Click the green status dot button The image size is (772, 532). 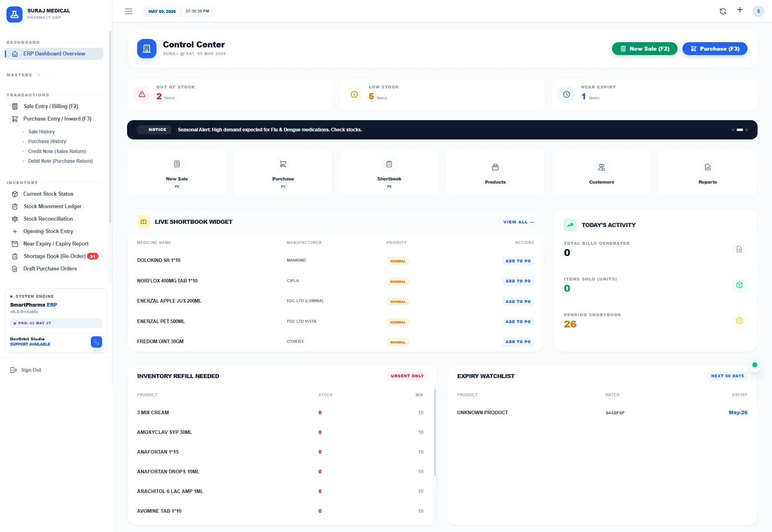click(x=755, y=365)
